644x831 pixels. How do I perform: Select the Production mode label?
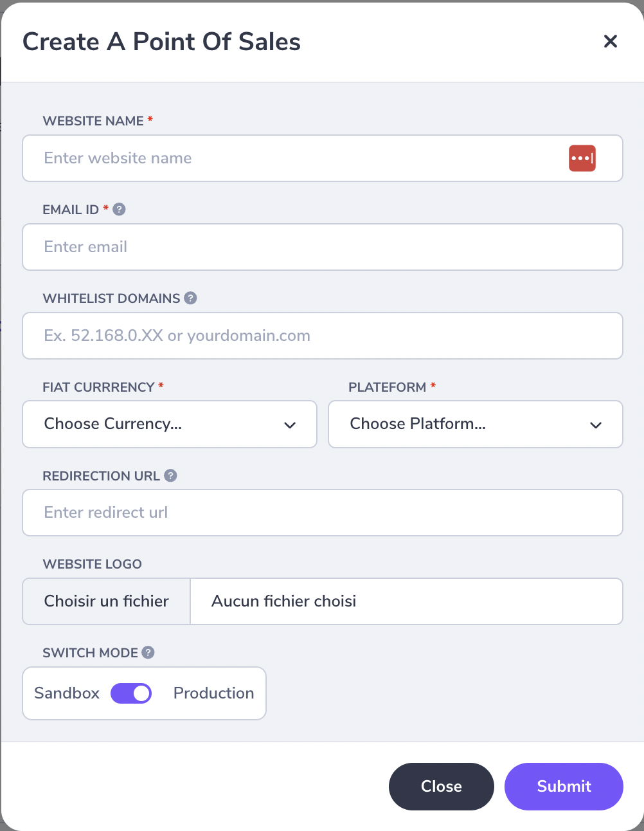point(213,693)
